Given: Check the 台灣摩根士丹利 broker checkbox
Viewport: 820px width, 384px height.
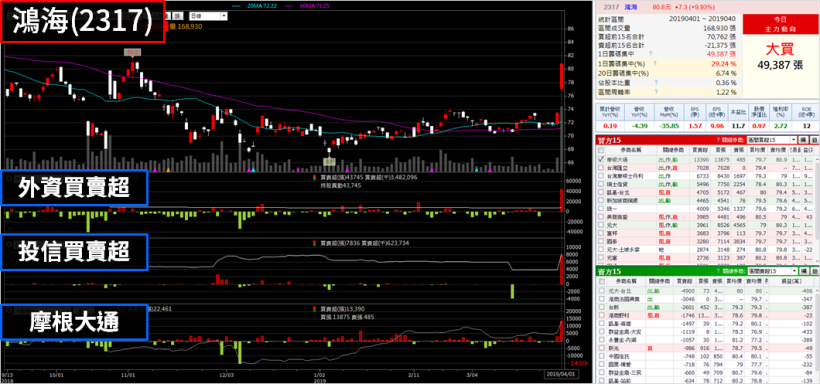Looking at the screenshot, I should [x=601, y=176].
